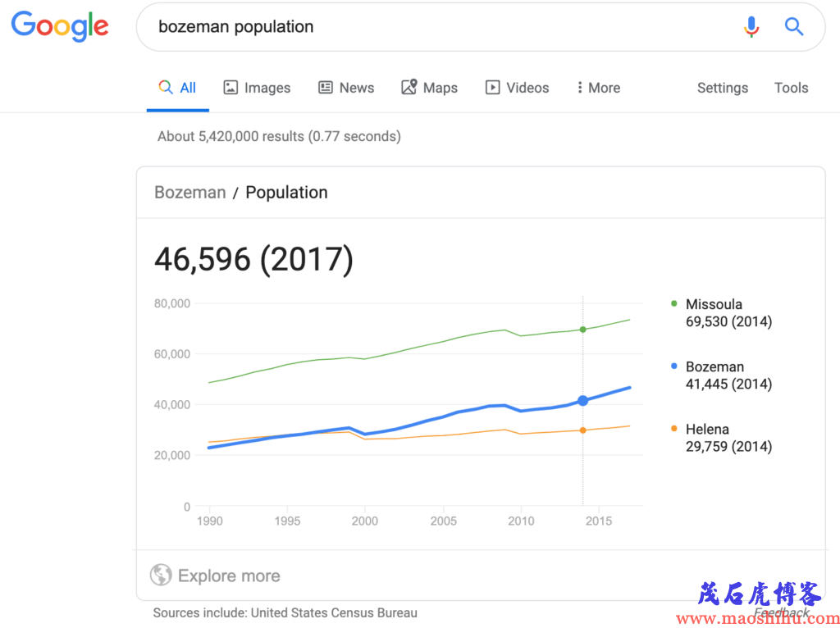
Task: Go to the Maps tab
Action: pyautogui.click(x=429, y=88)
